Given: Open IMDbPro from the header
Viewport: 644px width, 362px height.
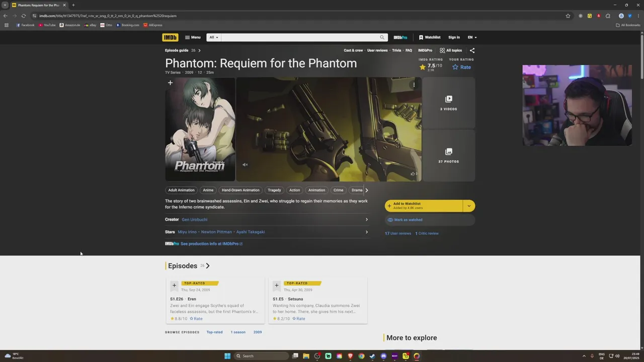Looking at the screenshot, I should (400, 37).
